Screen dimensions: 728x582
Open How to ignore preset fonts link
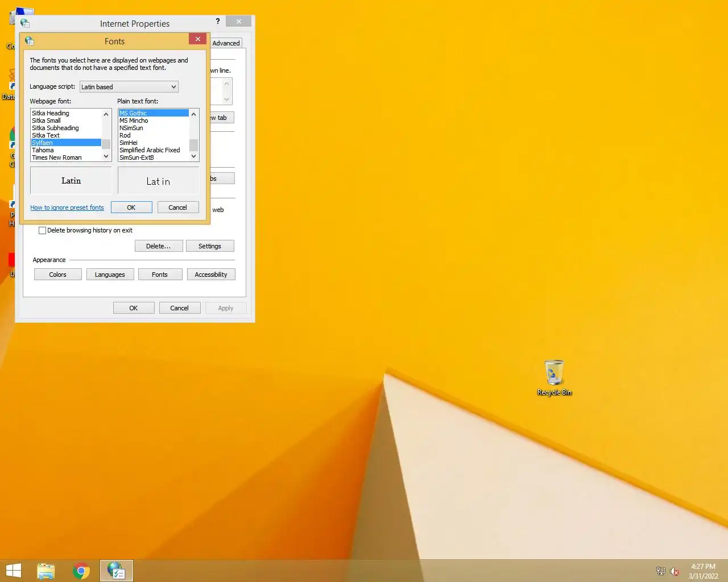[x=67, y=207]
